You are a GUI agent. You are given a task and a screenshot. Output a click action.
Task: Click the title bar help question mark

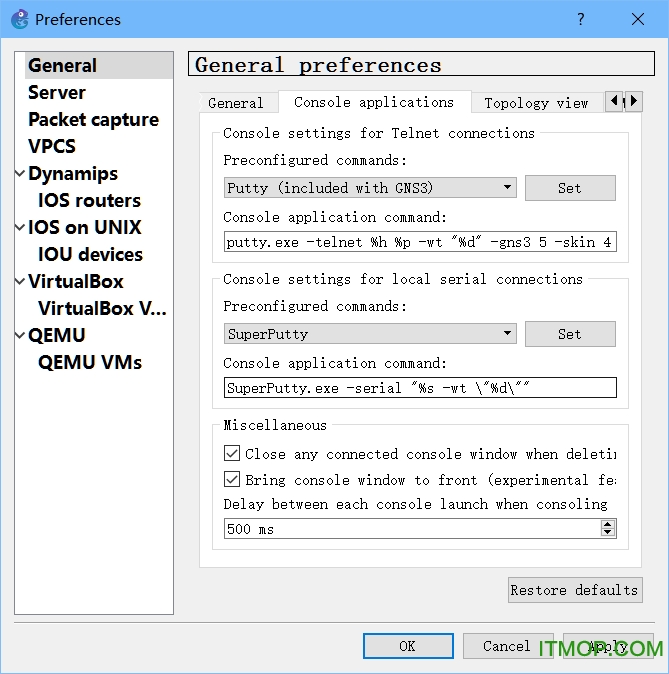[x=581, y=19]
